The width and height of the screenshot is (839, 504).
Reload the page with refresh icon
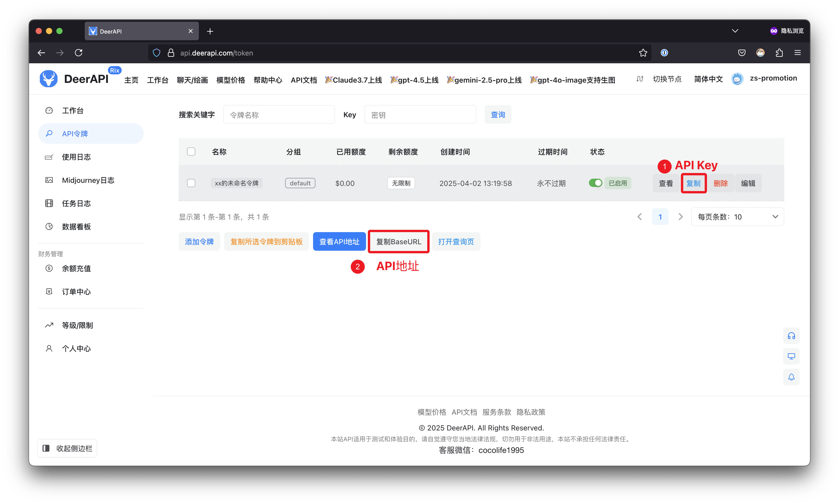tap(79, 53)
